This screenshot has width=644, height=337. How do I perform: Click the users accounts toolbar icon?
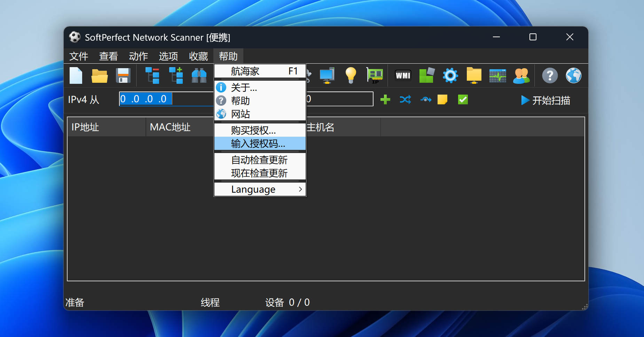click(521, 75)
